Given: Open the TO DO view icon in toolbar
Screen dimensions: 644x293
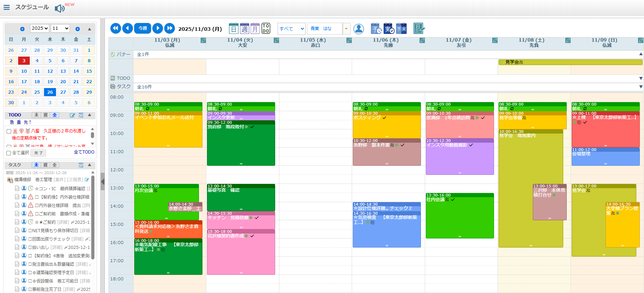Looking at the screenshot, I should (x=266, y=29).
